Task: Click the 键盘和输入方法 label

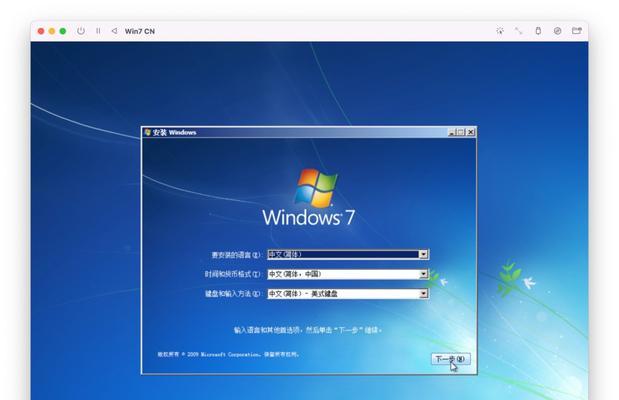Action: click(233, 293)
